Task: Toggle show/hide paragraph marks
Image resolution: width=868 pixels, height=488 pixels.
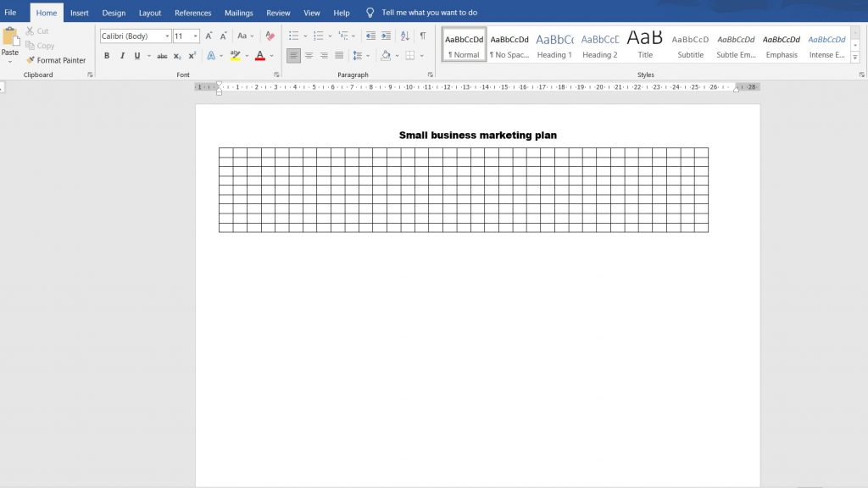Action: click(x=422, y=36)
